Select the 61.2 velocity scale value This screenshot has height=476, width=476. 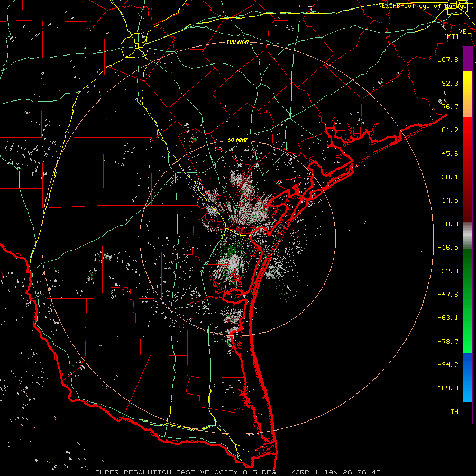coord(450,130)
